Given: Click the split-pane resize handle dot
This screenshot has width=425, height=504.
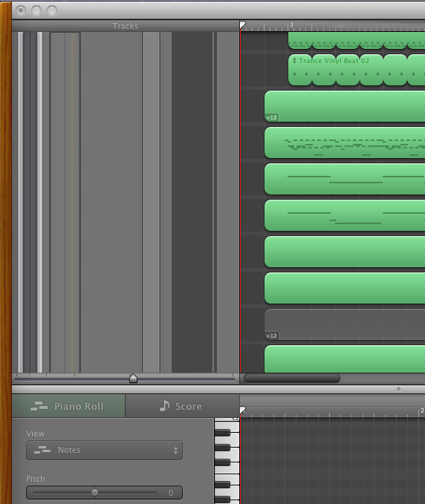Looking at the screenshot, I should tap(398, 389).
